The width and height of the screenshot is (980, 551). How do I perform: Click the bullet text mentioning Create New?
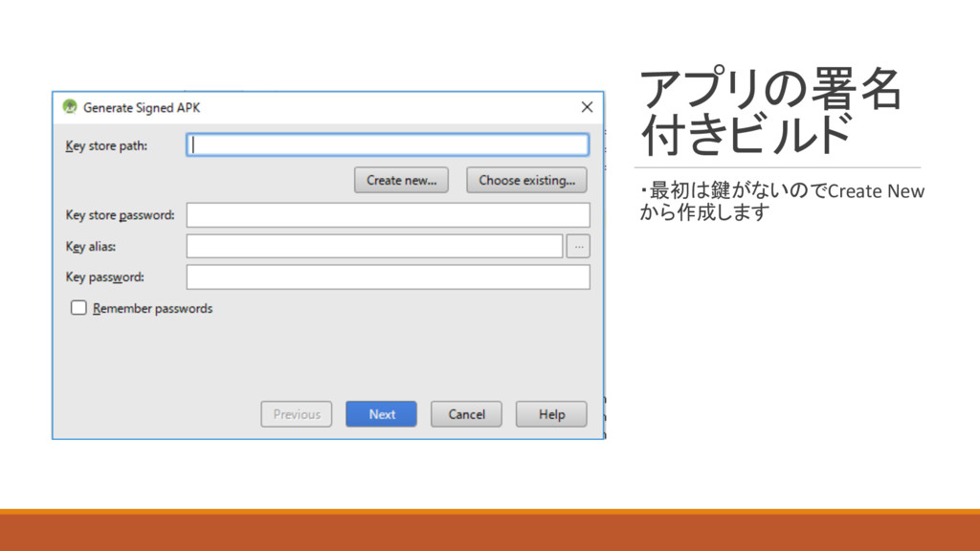point(782,201)
